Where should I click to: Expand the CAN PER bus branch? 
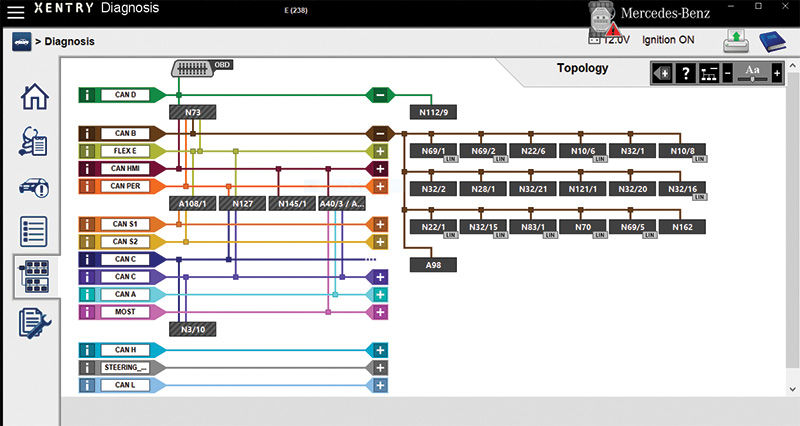click(x=380, y=186)
